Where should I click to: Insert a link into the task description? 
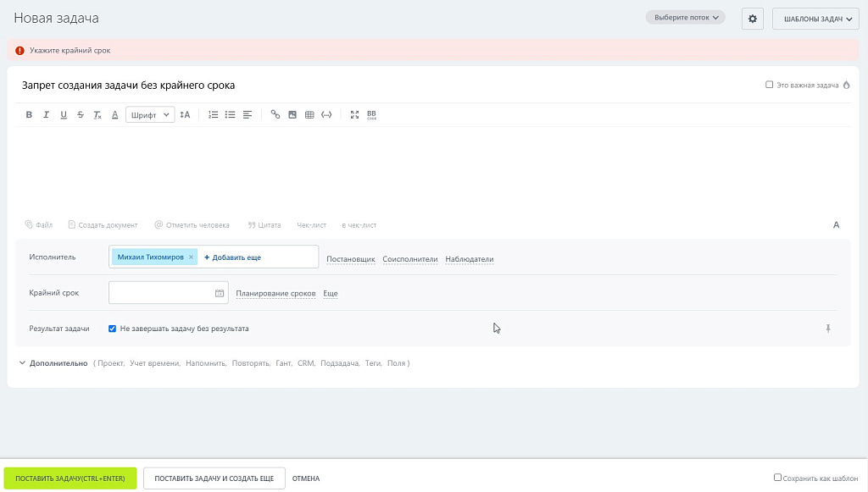click(275, 114)
